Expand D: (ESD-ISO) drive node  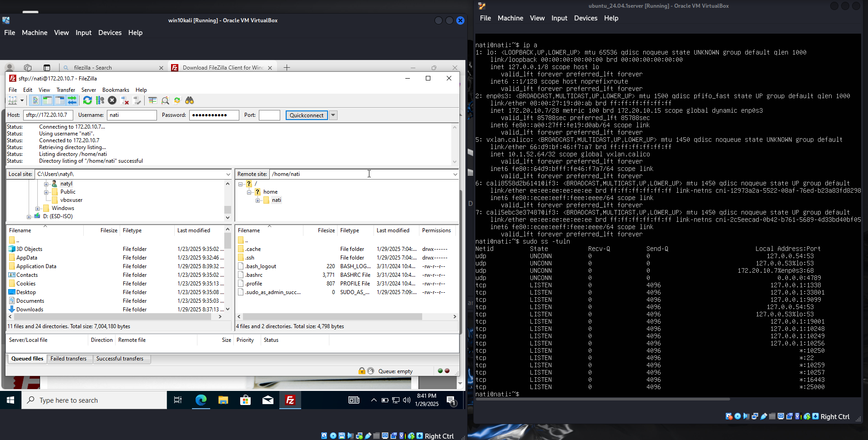29,217
